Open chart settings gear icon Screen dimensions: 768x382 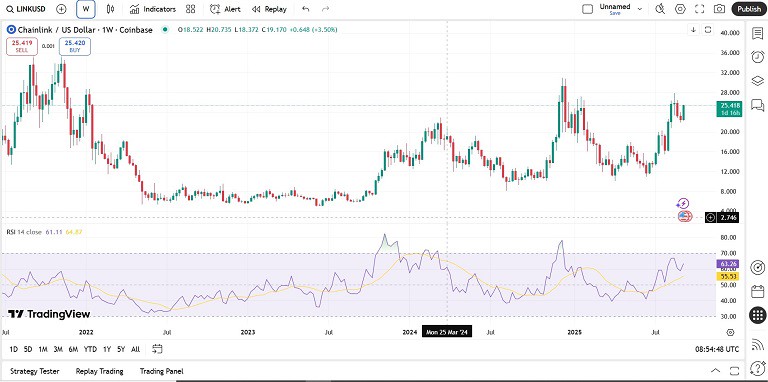[680, 9]
